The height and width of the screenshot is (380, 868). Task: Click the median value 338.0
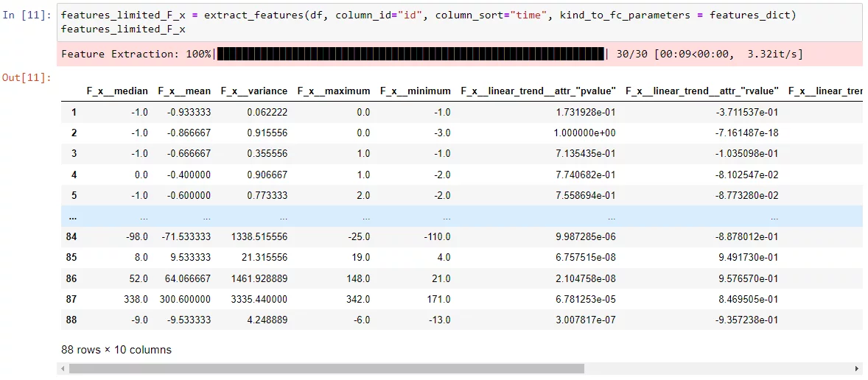(x=136, y=299)
